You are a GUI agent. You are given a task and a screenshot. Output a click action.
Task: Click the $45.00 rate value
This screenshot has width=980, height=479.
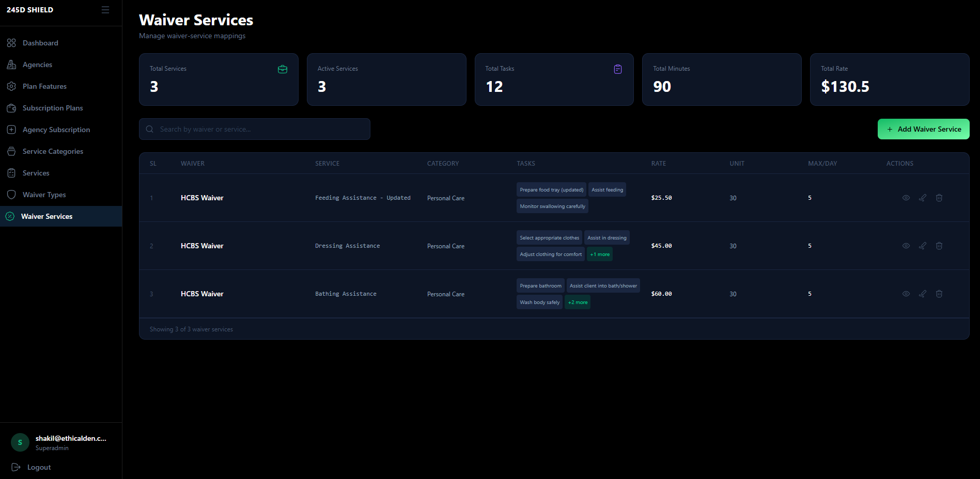(x=661, y=246)
